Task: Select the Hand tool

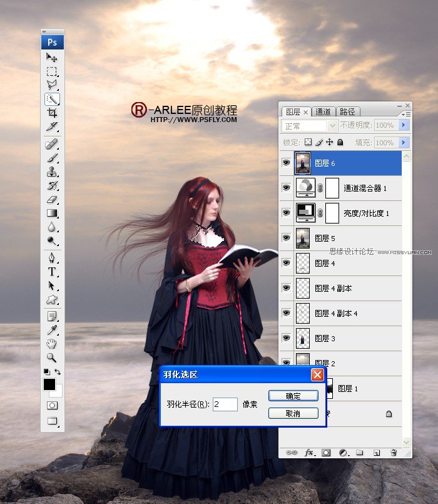Action: [52, 344]
